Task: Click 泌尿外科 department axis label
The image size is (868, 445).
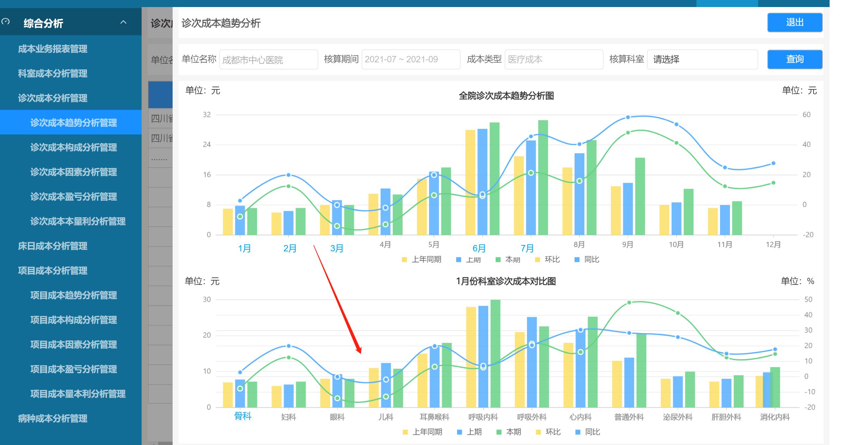Action: tap(677, 417)
